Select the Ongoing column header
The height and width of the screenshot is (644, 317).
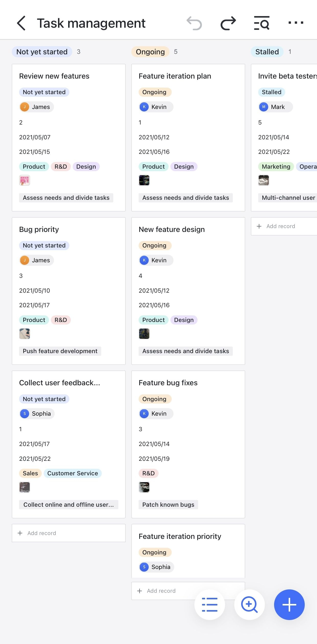tap(150, 52)
